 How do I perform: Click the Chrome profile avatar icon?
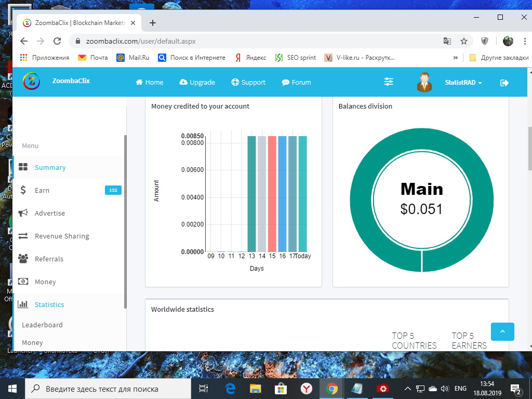pos(508,41)
